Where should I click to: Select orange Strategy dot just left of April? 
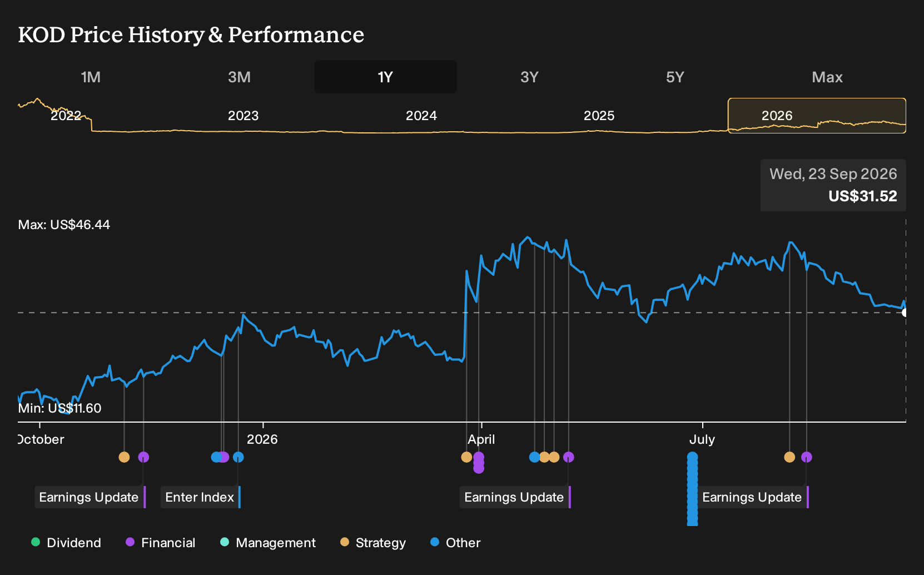pyautogui.click(x=466, y=457)
